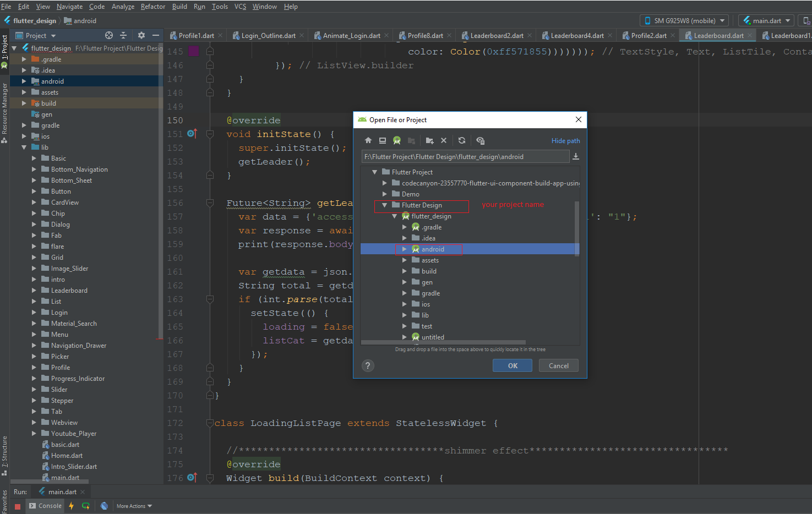
Task: Select Home.dart file in Project panel
Action: tap(67, 456)
